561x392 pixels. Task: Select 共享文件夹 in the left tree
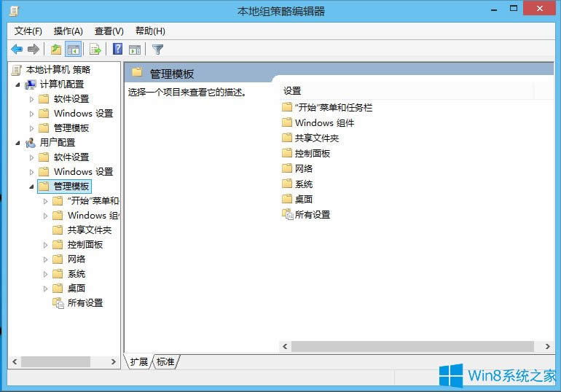[90, 230]
